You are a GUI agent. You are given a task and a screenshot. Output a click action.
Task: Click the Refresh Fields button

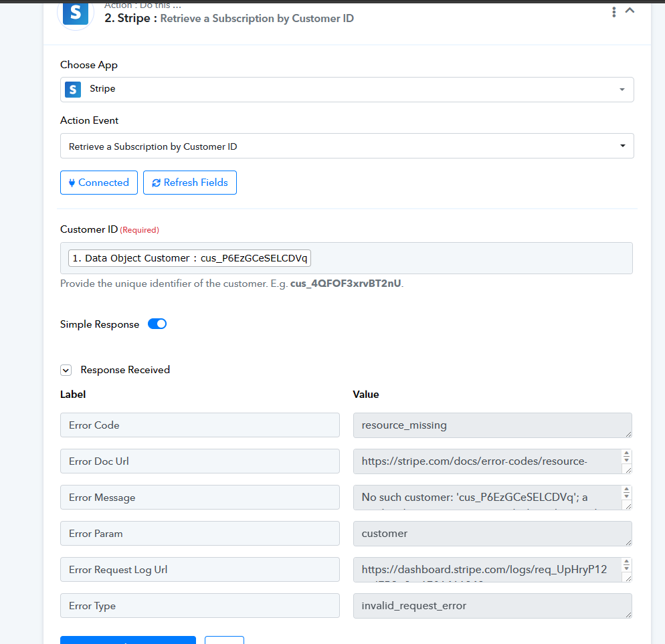[190, 183]
